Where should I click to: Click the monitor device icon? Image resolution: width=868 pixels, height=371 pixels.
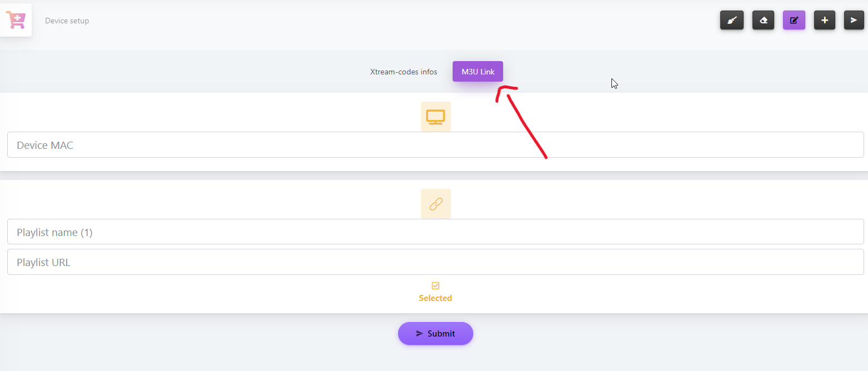pos(435,117)
